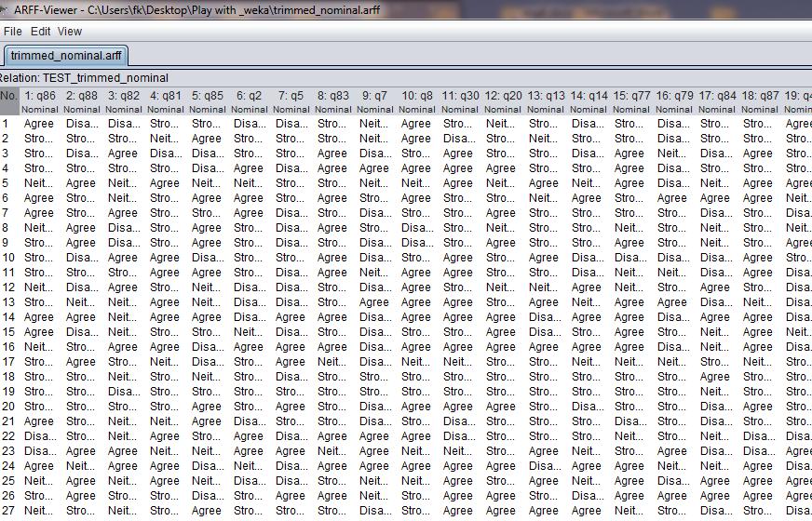Image resolution: width=812 pixels, height=521 pixels.
Task: Click q88 cell in row 24
Action: [82, 466]
